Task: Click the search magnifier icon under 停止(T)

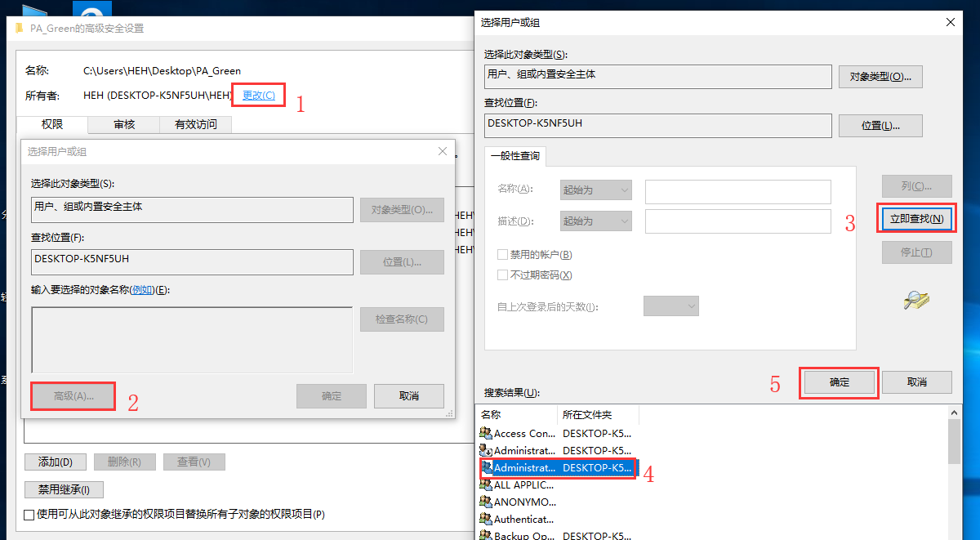Action: (x=916, y=300)
